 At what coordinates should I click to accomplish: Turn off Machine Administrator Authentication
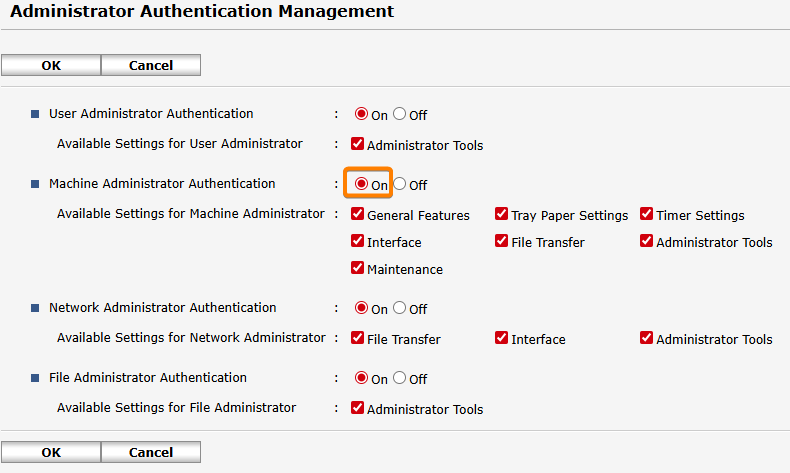(x=400, y=184)
